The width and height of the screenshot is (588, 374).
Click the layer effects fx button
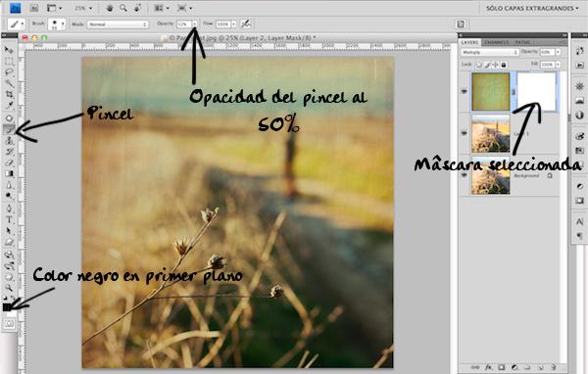click(488, 367)
